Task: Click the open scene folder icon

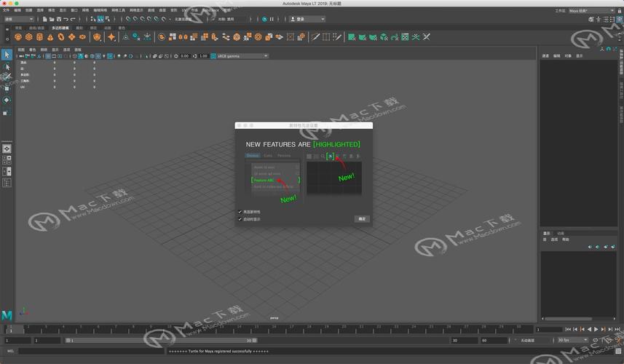Action: pyautogui.click(x=52, y=19)
